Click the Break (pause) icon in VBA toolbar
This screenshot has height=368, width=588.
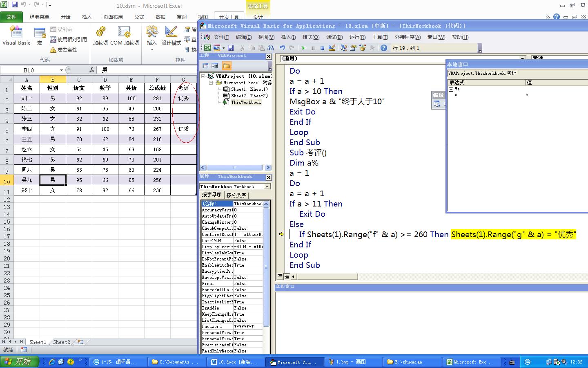click(x=313, y=48)
